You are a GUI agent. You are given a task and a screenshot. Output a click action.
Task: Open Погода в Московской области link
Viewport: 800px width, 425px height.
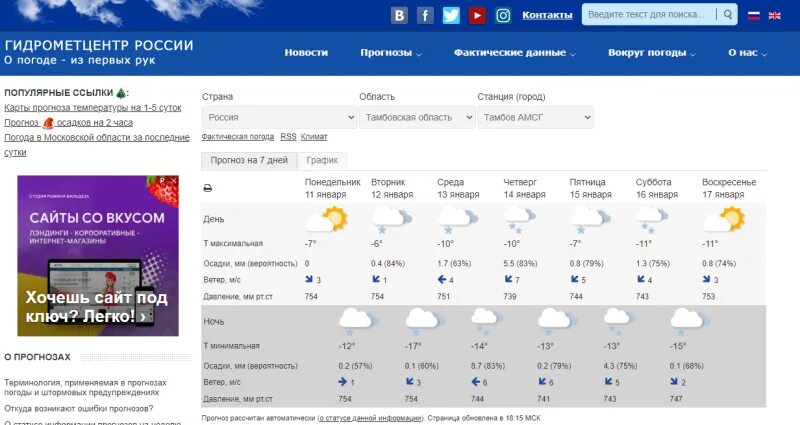click(97, 145)
